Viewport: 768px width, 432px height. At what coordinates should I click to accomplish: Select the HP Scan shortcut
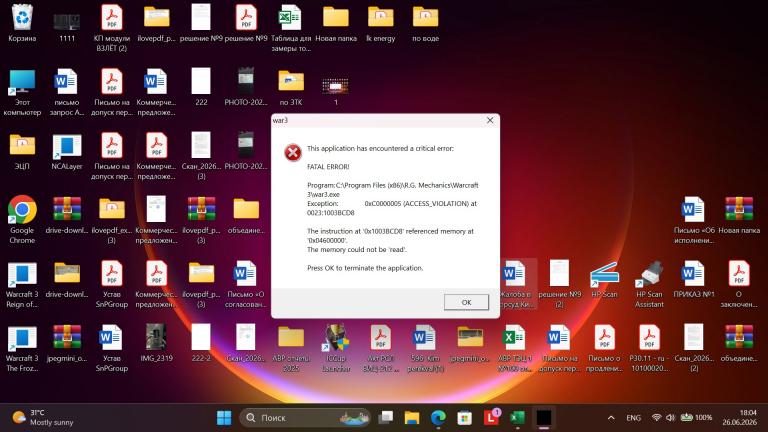tap(604, 279)
